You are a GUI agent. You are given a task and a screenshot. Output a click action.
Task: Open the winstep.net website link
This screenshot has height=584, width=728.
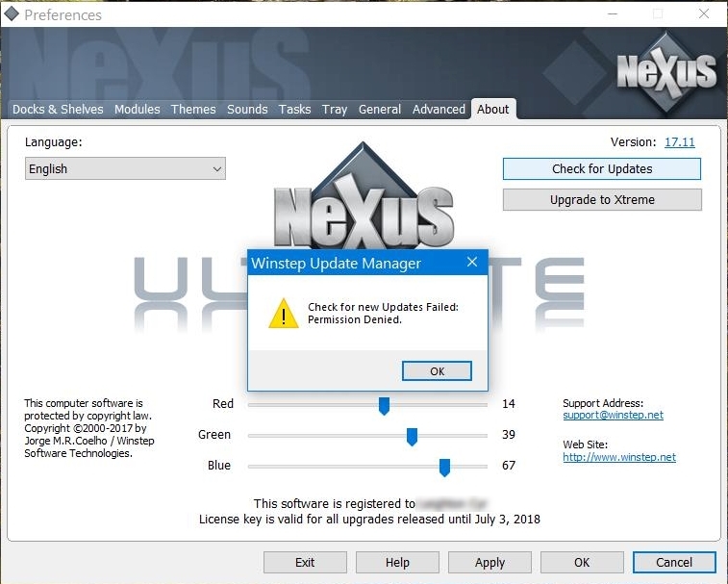[619, 458]
